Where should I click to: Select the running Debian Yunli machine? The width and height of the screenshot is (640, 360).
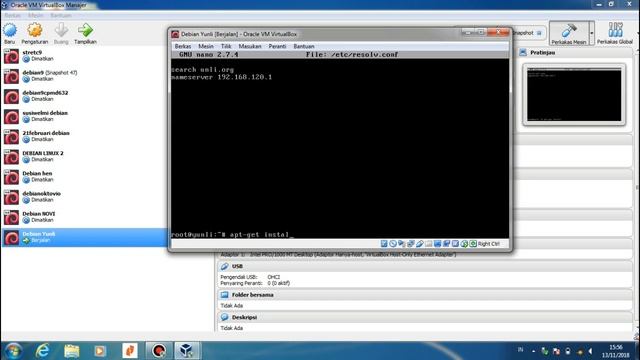pos(84,237)
